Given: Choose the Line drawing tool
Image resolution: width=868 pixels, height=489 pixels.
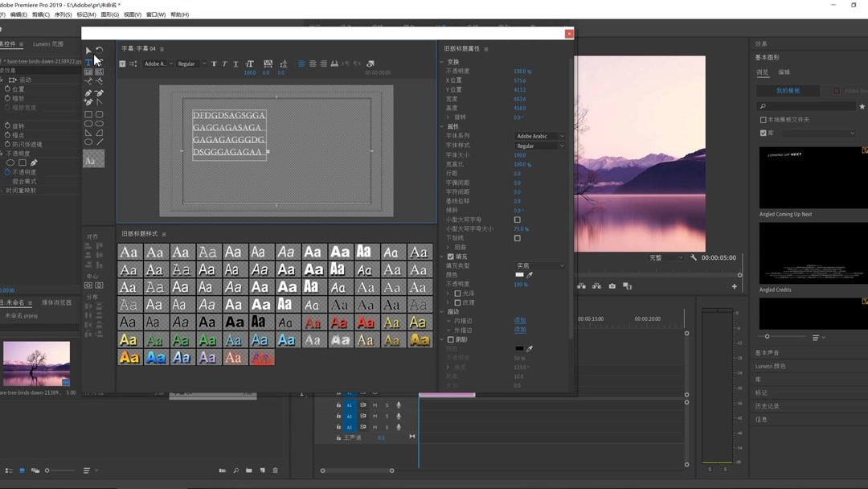Looking at the screenshot, I should tap(100, 142).
